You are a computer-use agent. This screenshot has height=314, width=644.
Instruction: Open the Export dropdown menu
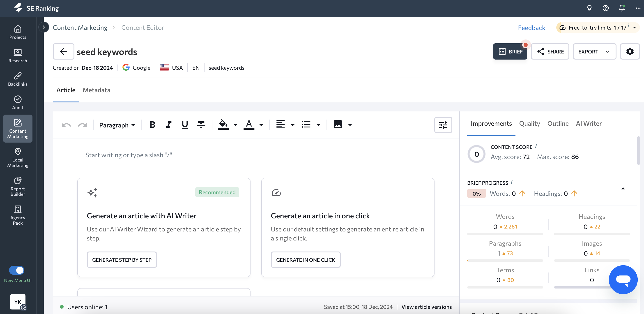pyautogui.click(x=594, y=51)
